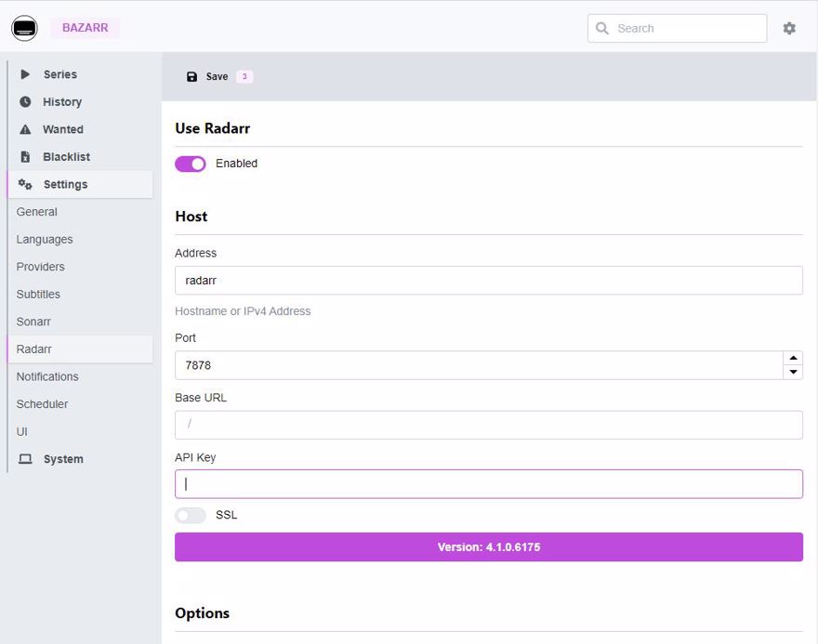Go to Notifications settings
This screenshot has height=644, width=818.
(x=47, y=376)
